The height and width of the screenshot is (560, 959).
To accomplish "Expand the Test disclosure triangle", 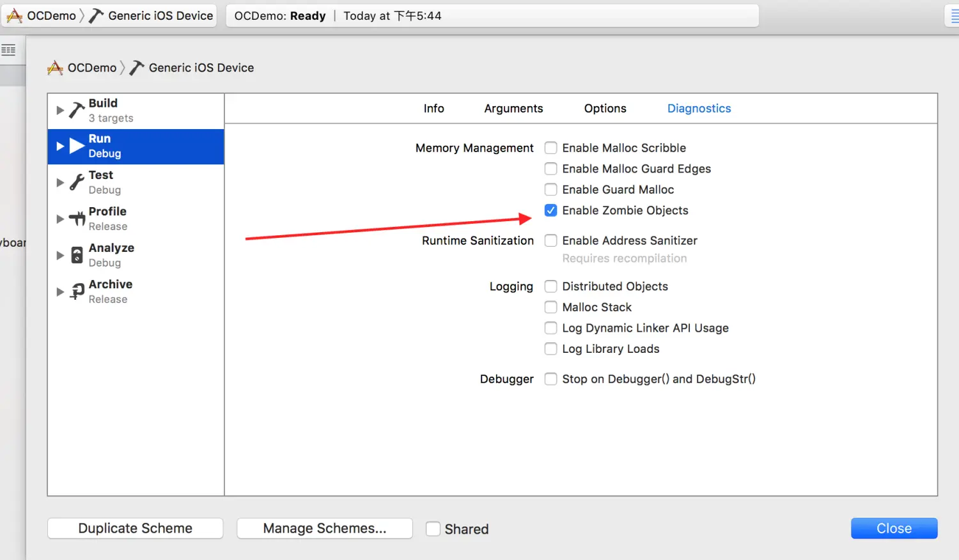I will [60, 183].
